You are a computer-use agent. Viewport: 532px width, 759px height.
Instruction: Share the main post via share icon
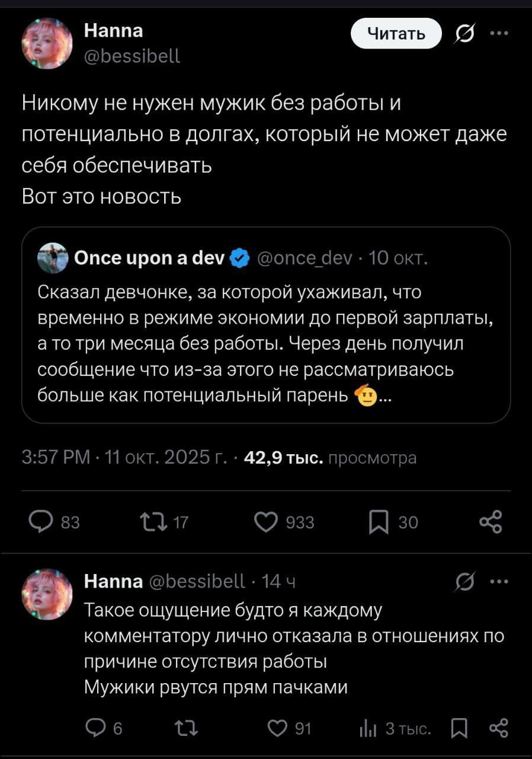pyautogui.click(x=490, y=522)
